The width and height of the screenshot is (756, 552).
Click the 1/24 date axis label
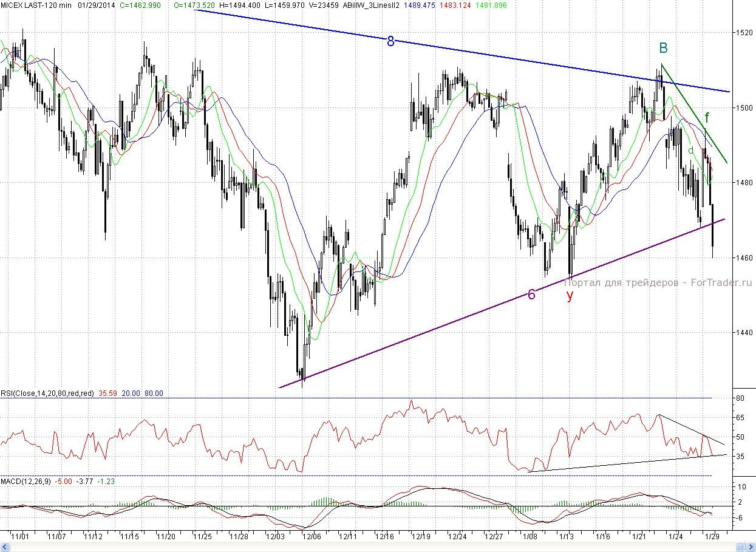pyautogui.click(x=675, y=537)
